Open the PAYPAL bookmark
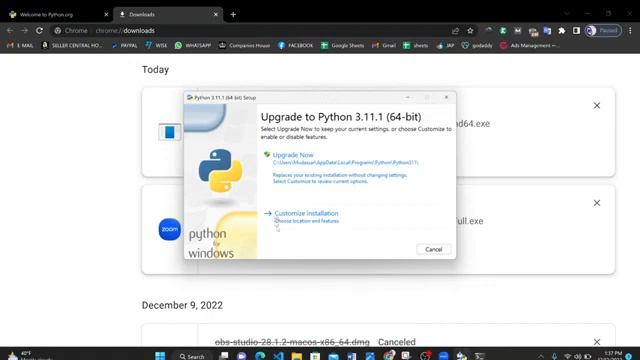Image resolution: width=640 pixels, height=360 pixels. [x=124, y=45]
